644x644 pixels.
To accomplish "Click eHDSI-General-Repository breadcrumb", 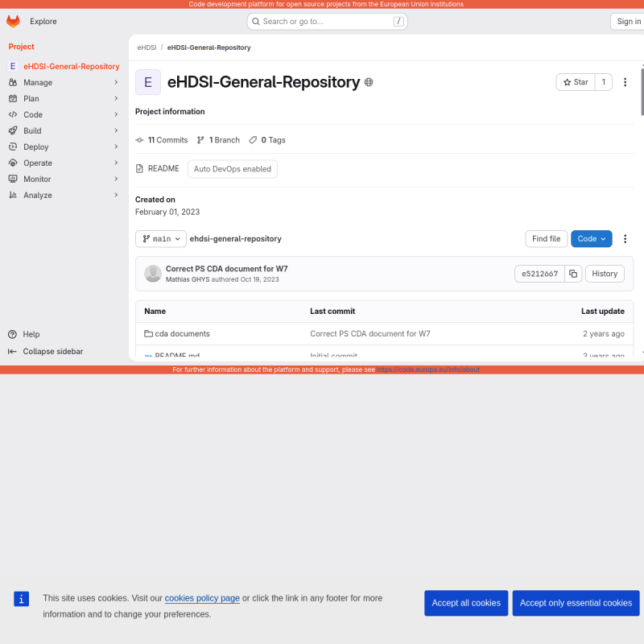I will point(208,47).
